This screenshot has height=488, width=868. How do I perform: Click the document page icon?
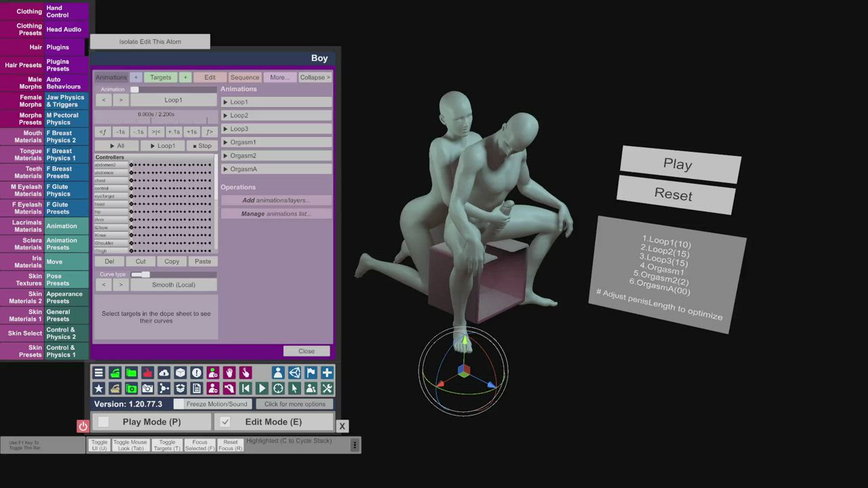[x=196, y=388]
